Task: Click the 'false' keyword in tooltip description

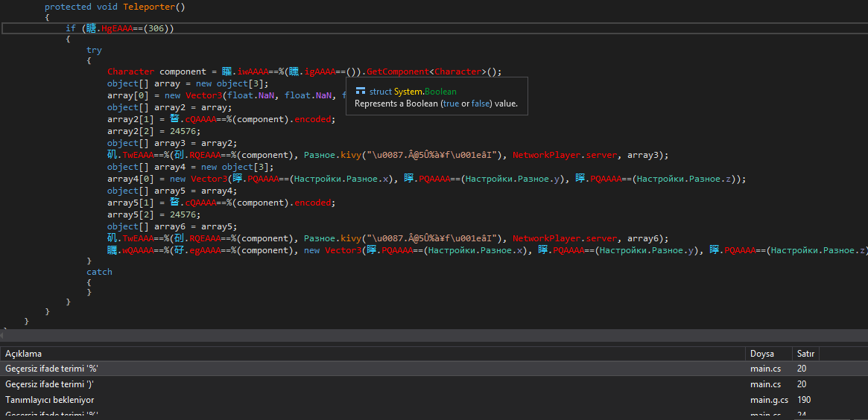Action: [481, 104]
